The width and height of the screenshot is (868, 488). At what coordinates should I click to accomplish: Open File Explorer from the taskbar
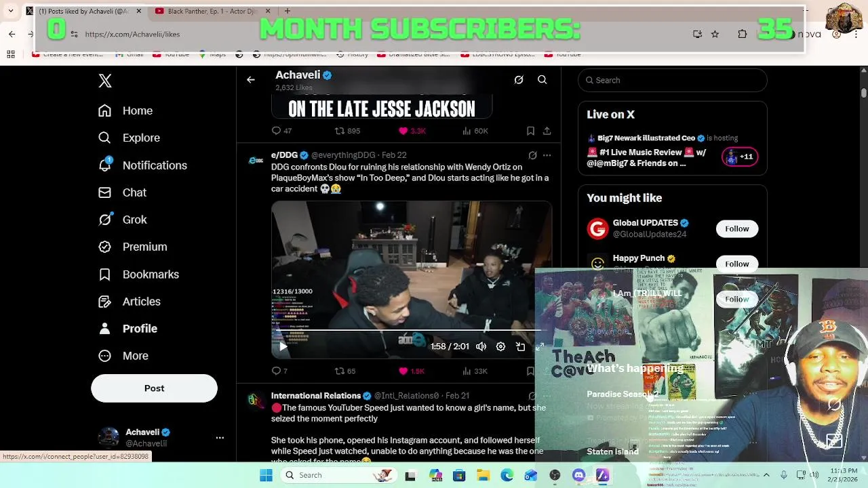click(x=483, y=476)
